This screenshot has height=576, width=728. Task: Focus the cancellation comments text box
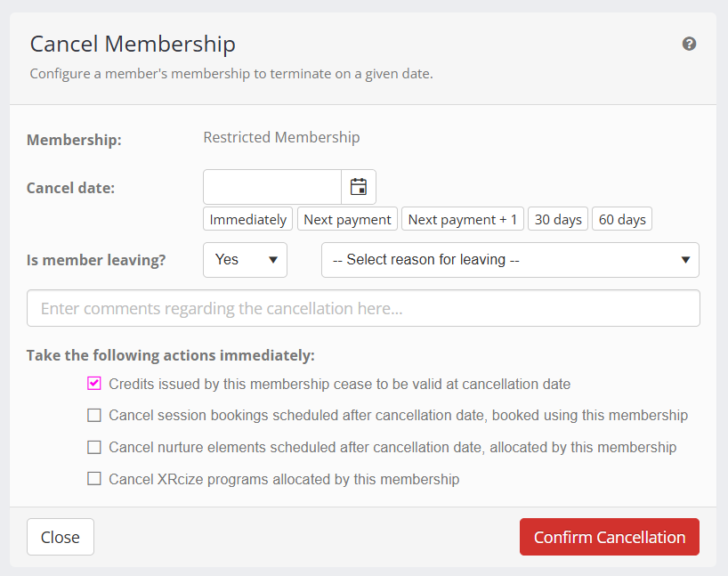(363, 309)
